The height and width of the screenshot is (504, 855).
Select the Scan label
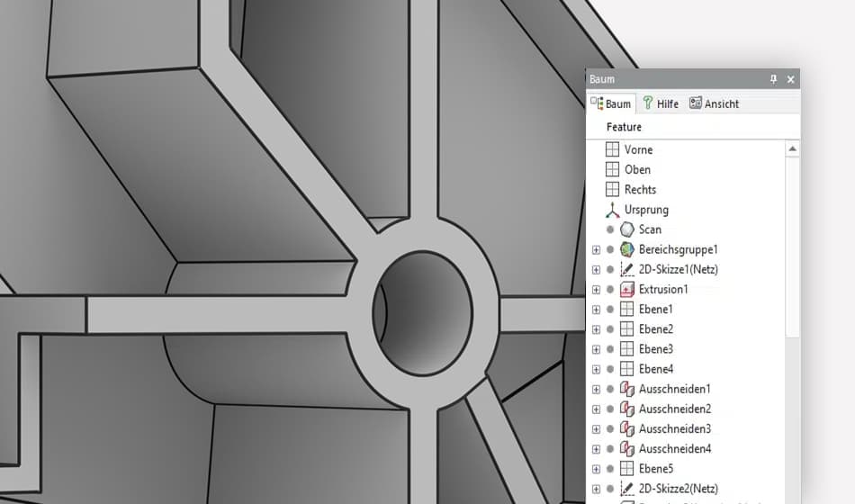pos(650,229)
